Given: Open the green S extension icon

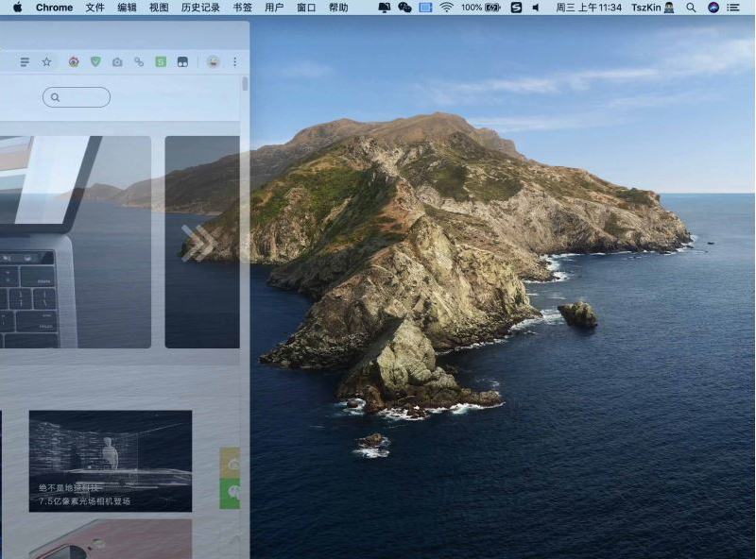Looking at the screenshot, I should tap(163, 61).
